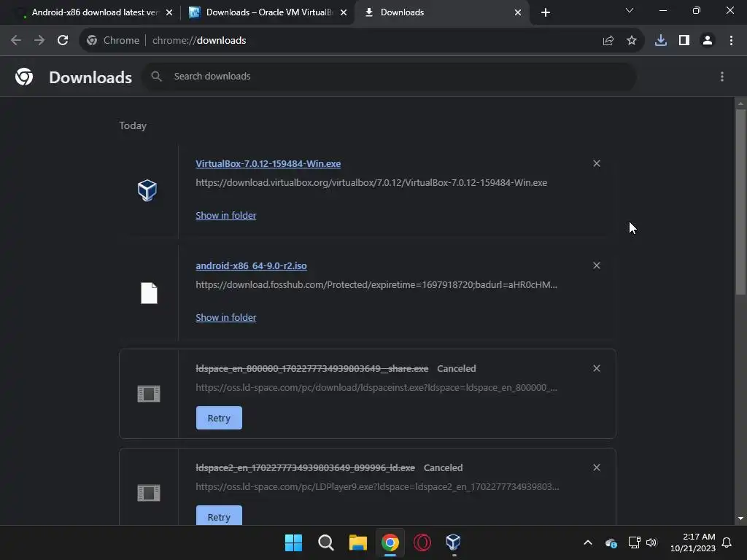Open Opera browser from taskbar
This screenshot has width=747, height=560.
click(422, 542)
